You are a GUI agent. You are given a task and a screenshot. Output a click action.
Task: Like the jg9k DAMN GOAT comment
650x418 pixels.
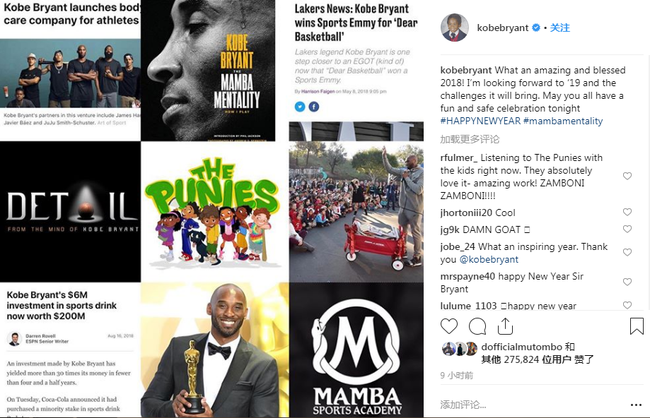click(627, 229)
